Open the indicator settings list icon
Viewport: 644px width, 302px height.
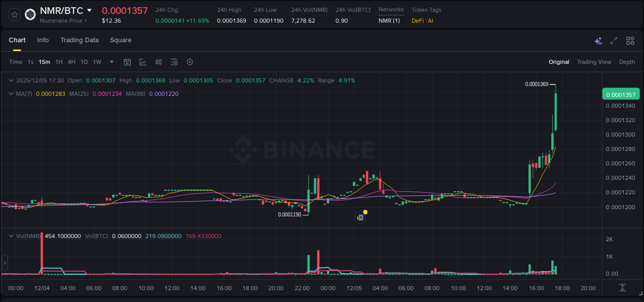coord(174,62)
